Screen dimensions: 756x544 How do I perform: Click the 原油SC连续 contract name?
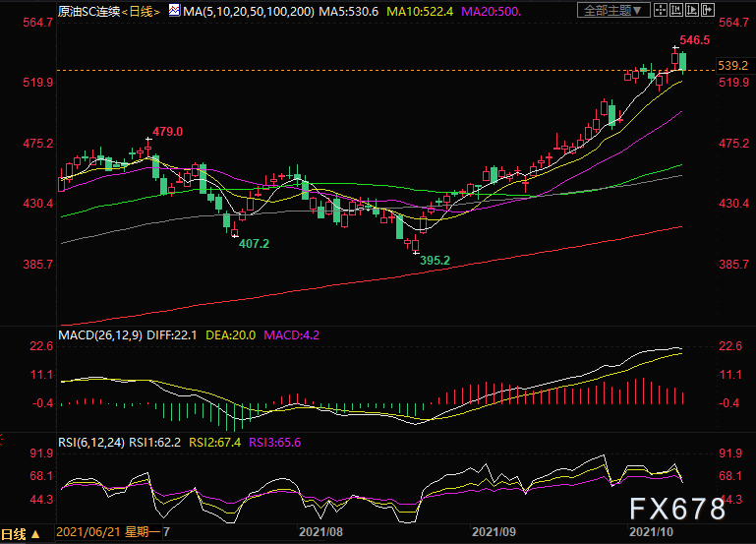click(89, 11)
